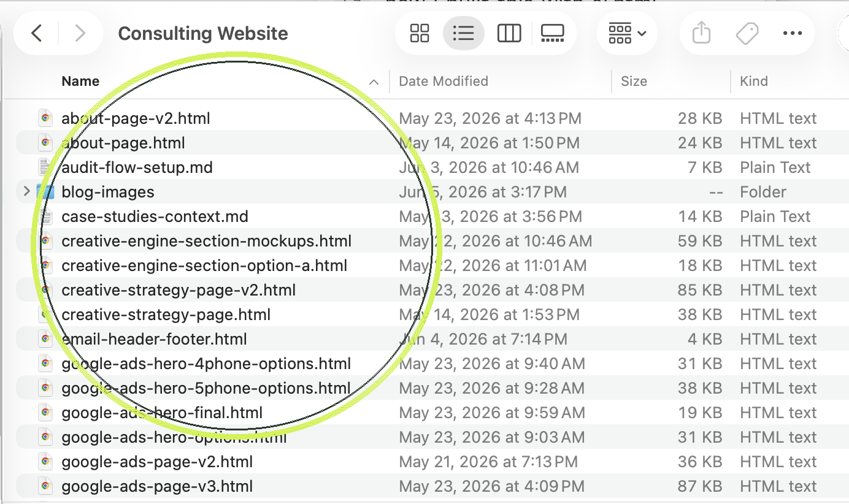Click date Jun 4, 2026 at 7:14 PM

483,339
